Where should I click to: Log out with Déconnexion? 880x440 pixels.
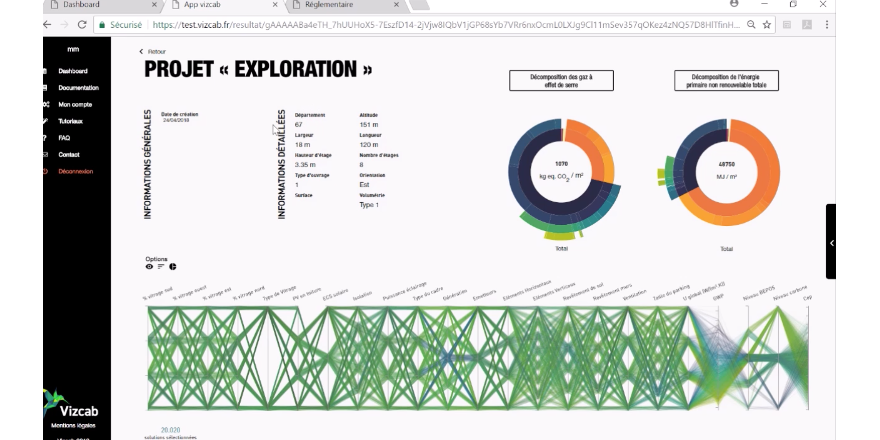tap(76, 172)
